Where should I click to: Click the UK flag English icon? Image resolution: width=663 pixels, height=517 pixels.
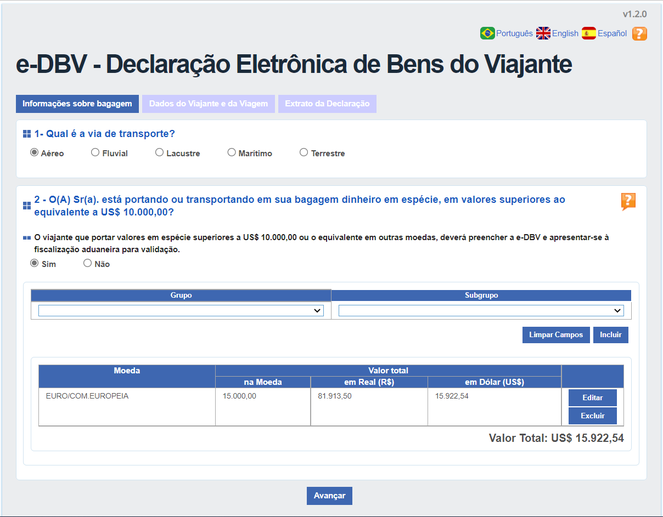(x=544, y=33)
